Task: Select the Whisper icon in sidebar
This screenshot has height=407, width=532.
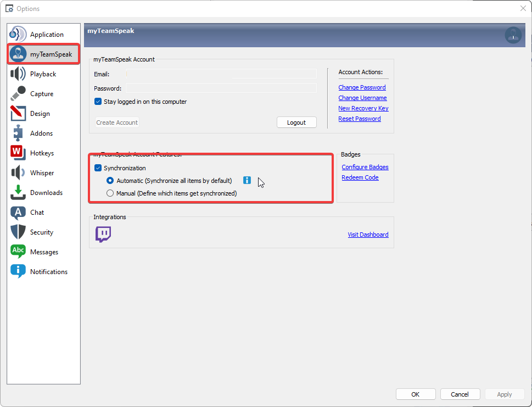Action: (x=18, y=173)
